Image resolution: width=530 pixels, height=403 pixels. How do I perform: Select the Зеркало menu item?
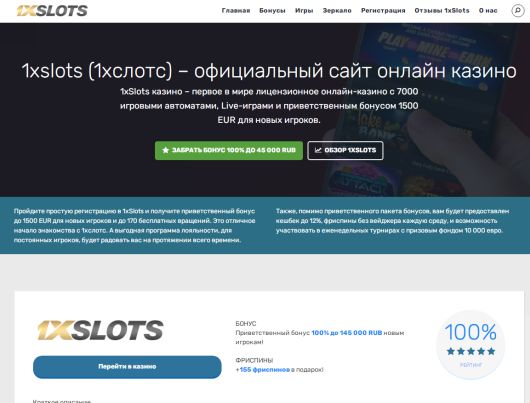coord(337,10)
